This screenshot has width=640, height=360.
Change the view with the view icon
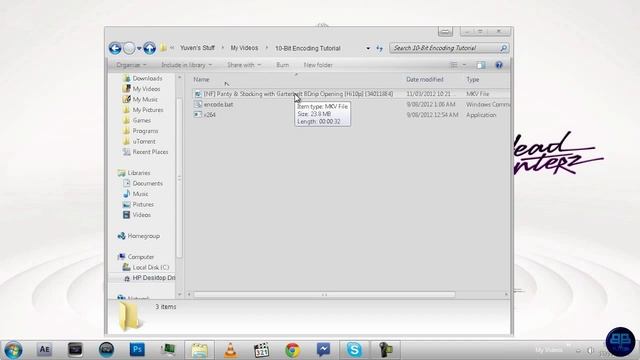453,65
